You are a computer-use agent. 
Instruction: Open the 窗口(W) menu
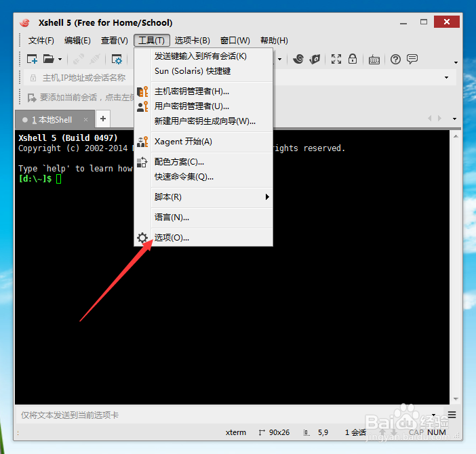point(235,41)
